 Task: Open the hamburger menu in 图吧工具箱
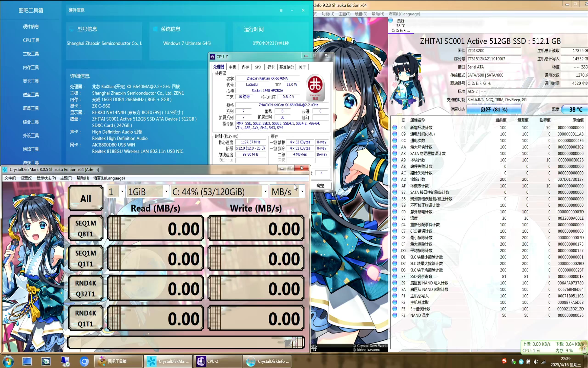click(281, 10)
